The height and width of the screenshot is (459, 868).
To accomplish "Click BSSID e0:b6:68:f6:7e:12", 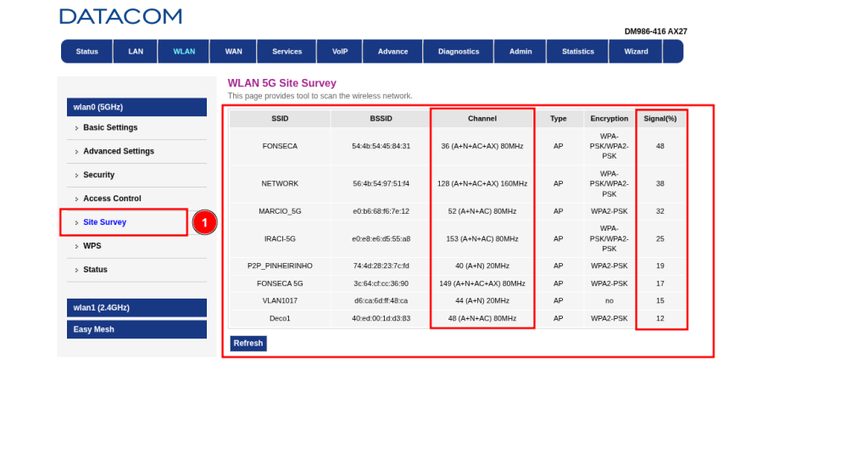I will click(x=381, y=212).
